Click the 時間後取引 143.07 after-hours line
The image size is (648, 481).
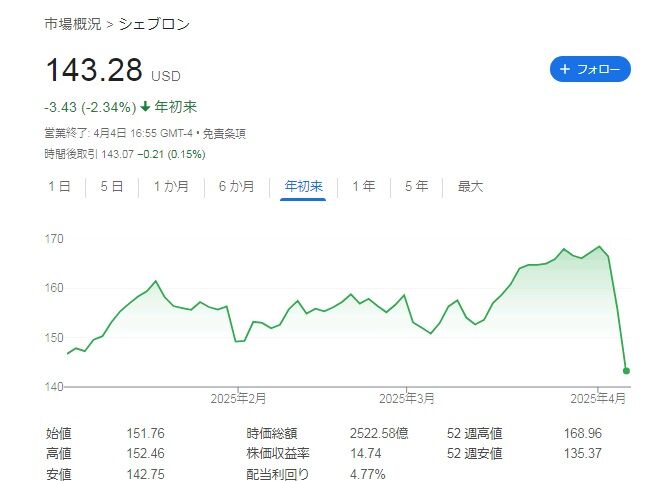(125, 154)
